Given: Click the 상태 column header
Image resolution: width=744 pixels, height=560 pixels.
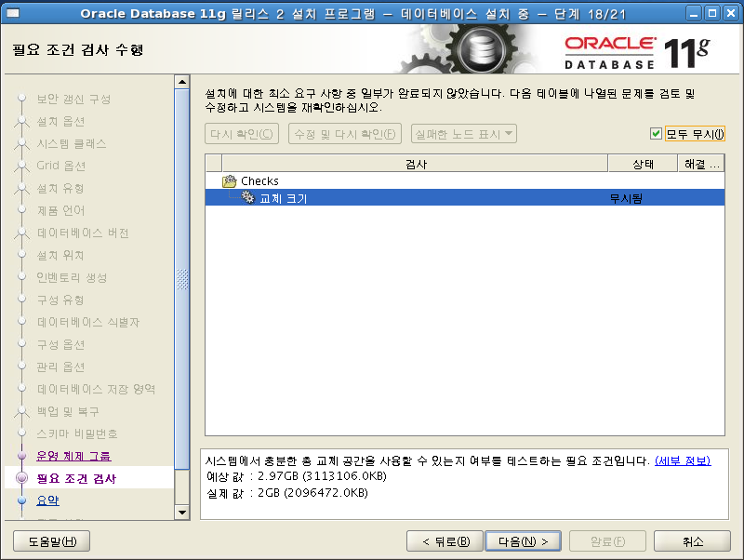Looking at the screenshot, I should click(x=643, y=164).
